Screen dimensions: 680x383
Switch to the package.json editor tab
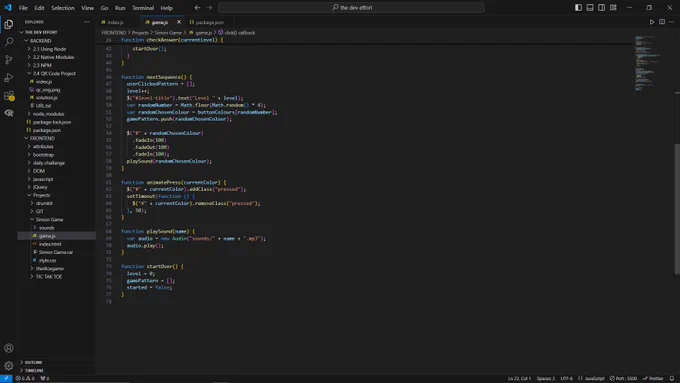pyautogui.click(x=210, y=22)
